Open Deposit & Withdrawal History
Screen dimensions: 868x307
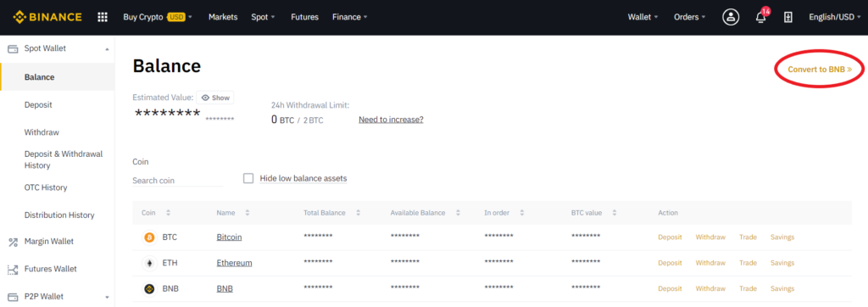pyautogui.click(x=64, y=159)
